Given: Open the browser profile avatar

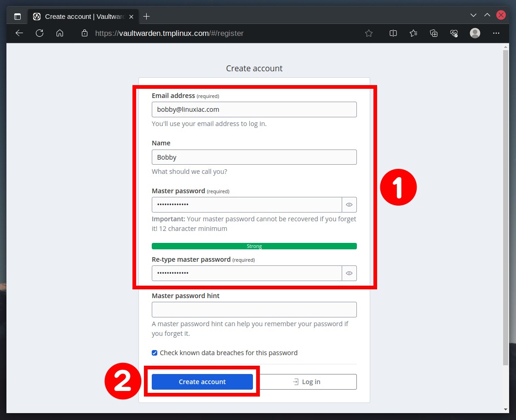Looking at the screenshot, I should click(475, 33).
